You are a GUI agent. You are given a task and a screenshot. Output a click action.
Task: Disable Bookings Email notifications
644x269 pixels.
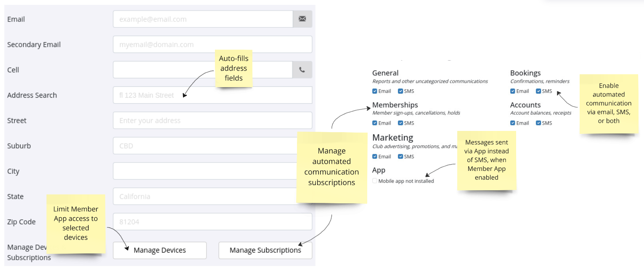(x=513, y=91)
